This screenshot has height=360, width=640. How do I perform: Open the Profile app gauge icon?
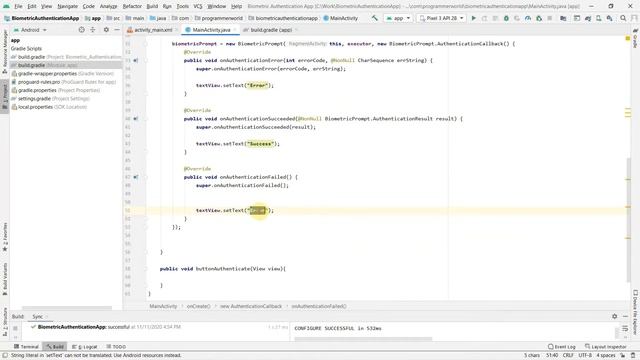(x=528, y=18)
